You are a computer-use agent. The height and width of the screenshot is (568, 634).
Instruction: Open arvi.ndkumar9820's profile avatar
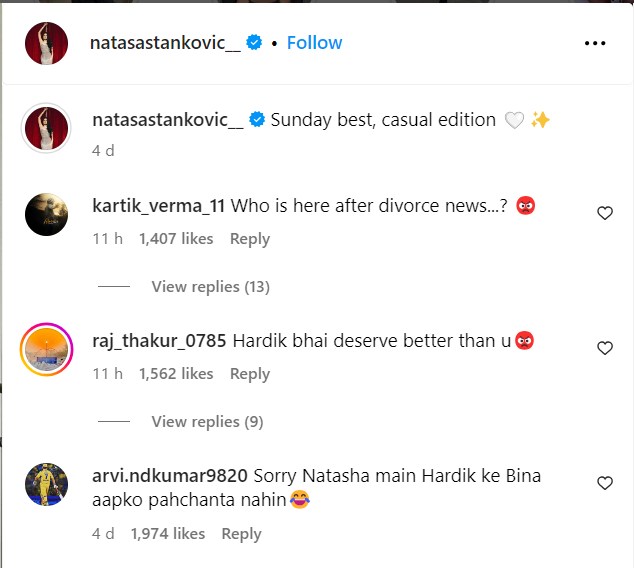tap(46, 484)
